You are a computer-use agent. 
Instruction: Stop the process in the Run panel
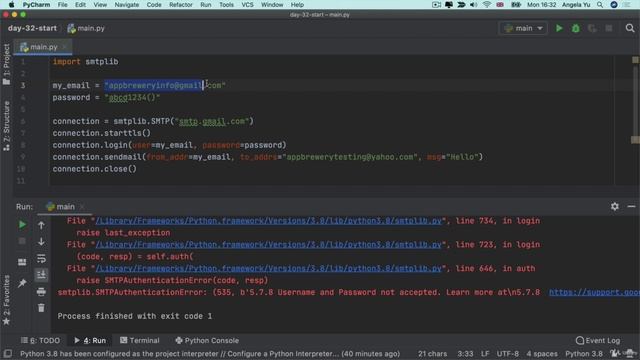22,241
